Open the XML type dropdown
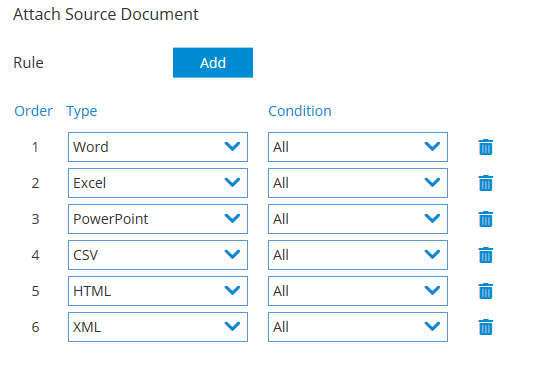 coord(158,327)
